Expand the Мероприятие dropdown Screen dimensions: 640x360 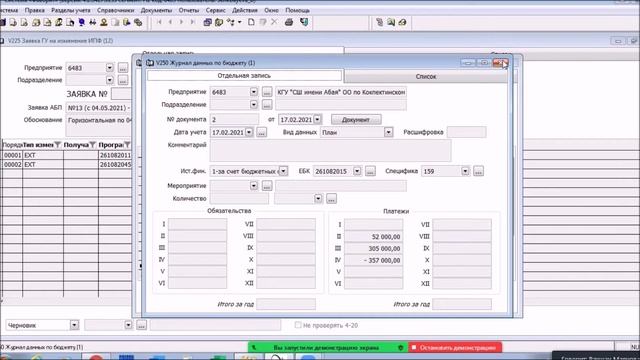click(x=253, y=186)
